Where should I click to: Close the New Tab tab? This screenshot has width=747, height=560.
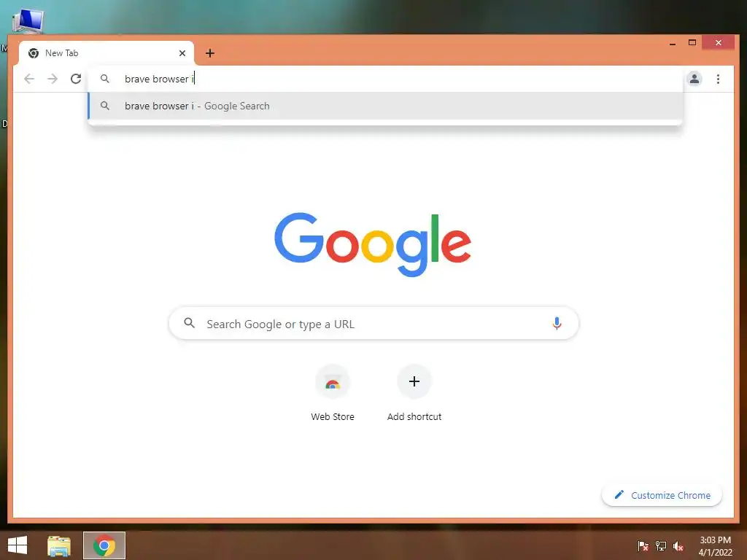click(182, 52)
